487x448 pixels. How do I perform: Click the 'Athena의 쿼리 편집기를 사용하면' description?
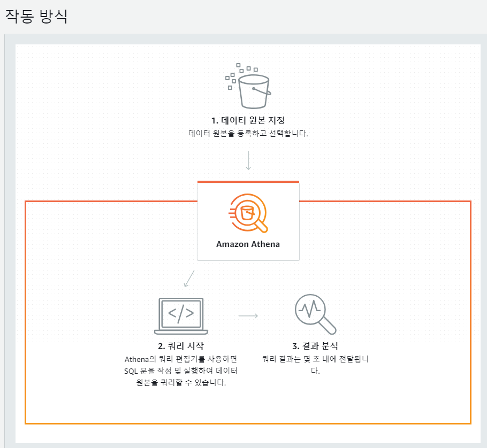[x=181, y=359]
